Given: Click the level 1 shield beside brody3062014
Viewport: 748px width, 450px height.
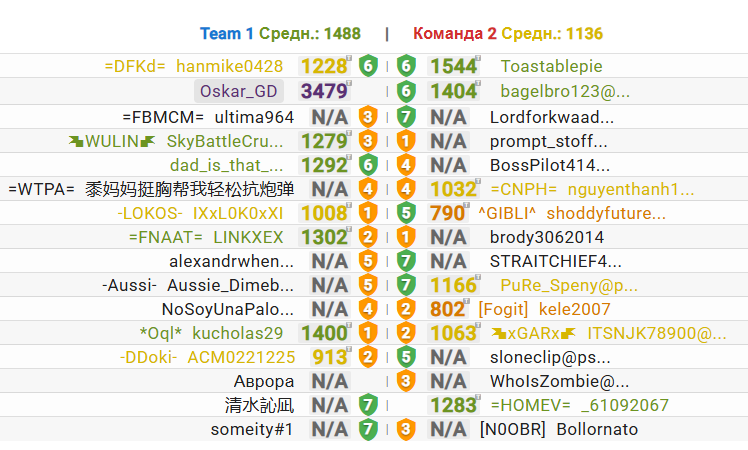Looking at the screenshot, I should tap(406, 237).
